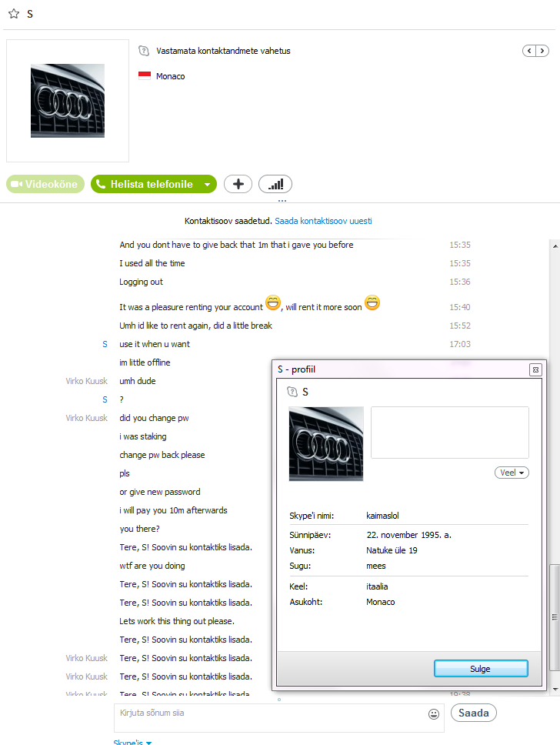Click message 'i was staking'
This screenshot has height=745, width=560.
[x=143, y=436]
